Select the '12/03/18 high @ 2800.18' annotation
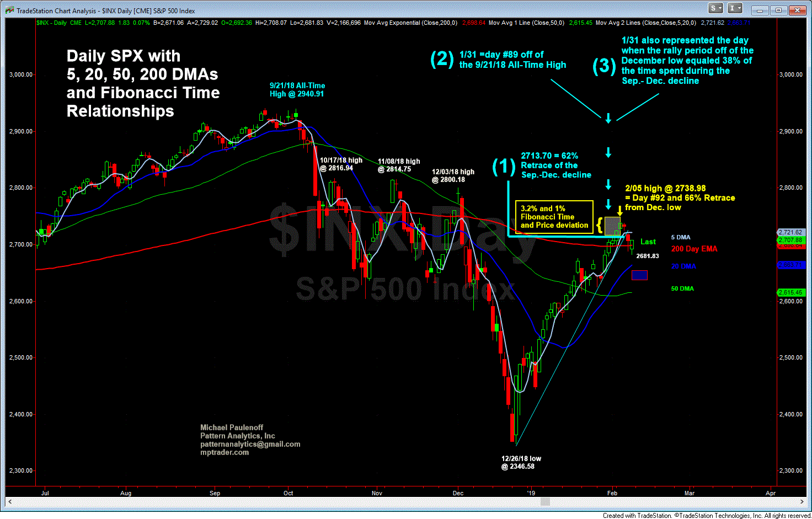The width and height of the screenshot is (812, 519). pyautogui.click(x=453, y=176)
